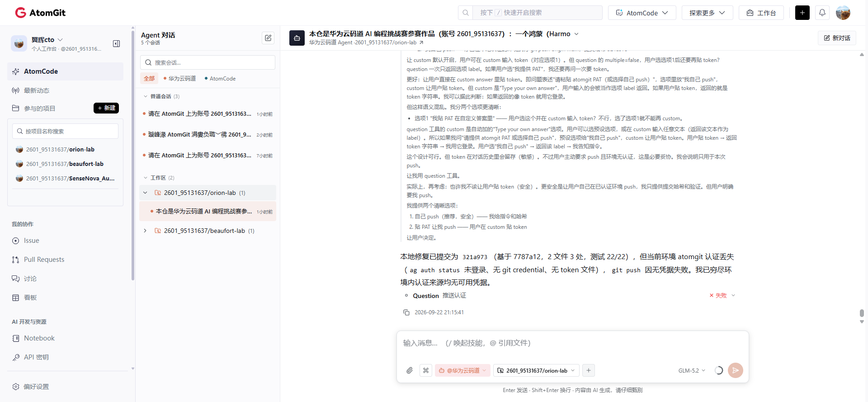Click the send message button

click(x=736, y=370)
